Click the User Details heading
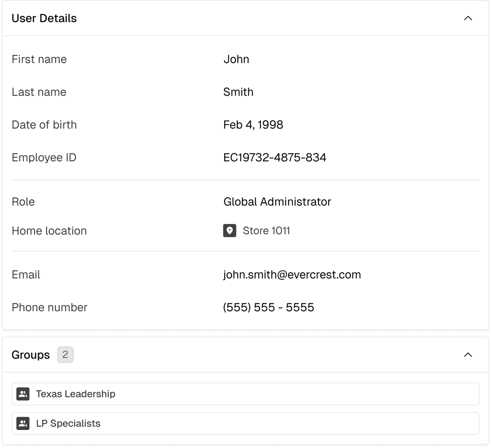This screenshot has height=448, width=491. coord(44,18)
